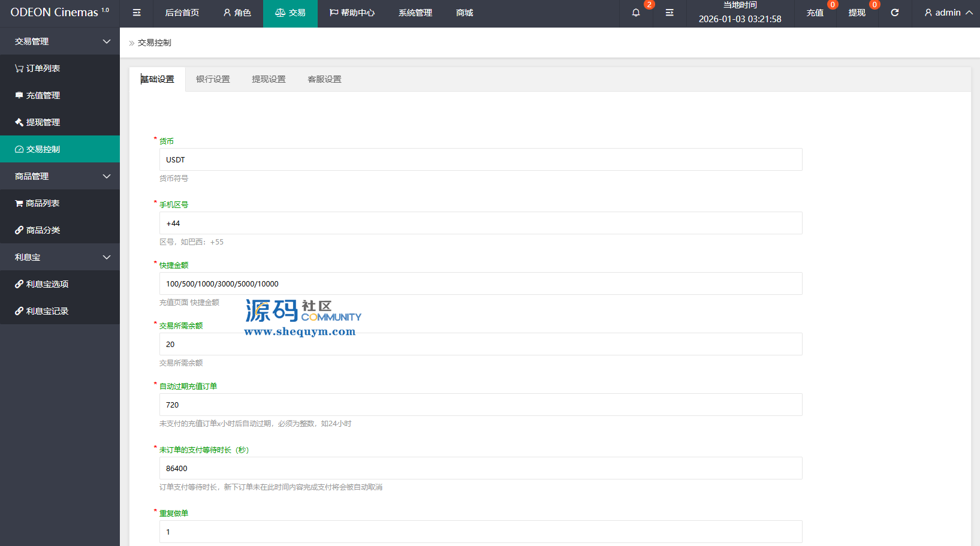Image resolution: width=980 pixels, height=546 pixels.
Task: Open the admin user dropdown
Action: pos(948,13)
